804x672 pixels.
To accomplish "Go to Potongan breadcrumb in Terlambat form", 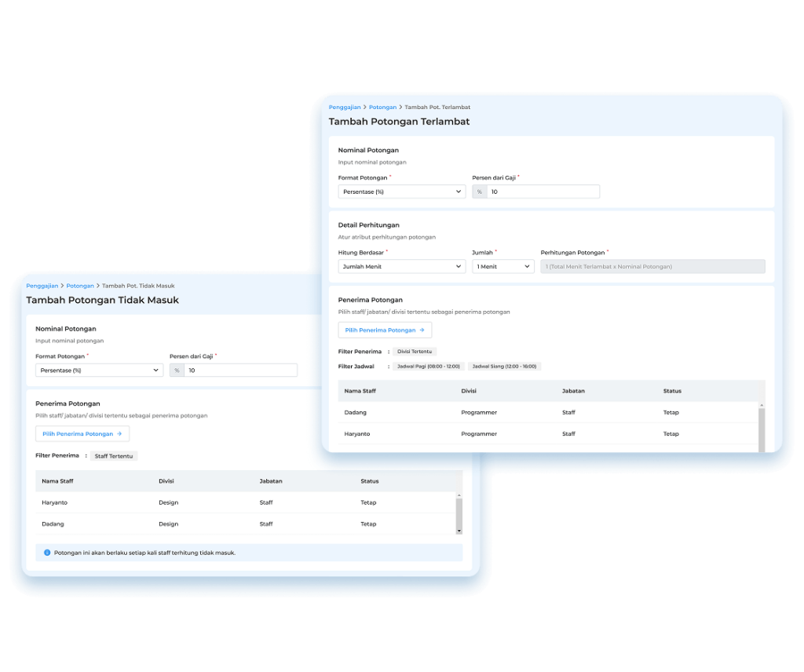I will pyautogui.click(x=382, y=107).
